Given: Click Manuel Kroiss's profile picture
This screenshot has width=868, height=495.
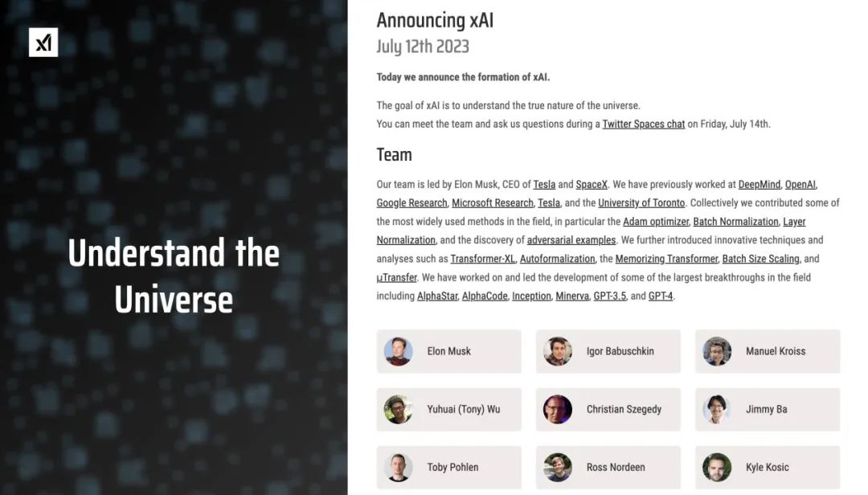Looking at the screenshot, I should [717, 351].
